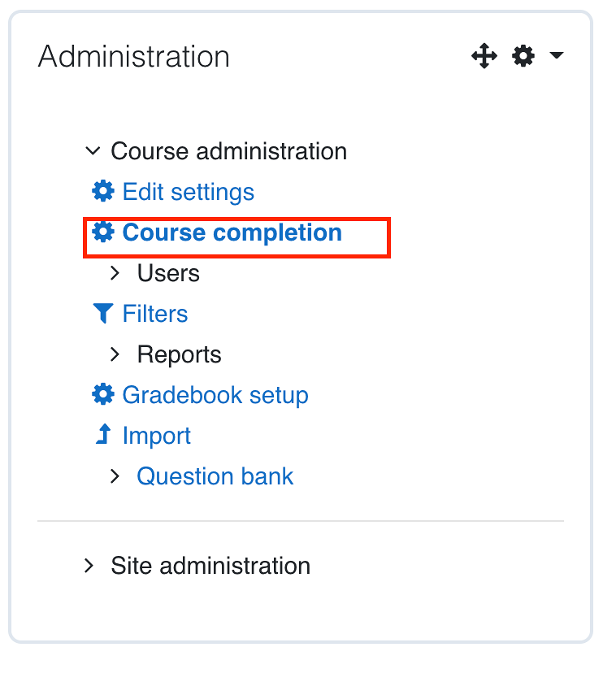The height and width of the screenshot is (673, 616).
Task: Open the Course completion settings
Action: (x=231, y=232)
